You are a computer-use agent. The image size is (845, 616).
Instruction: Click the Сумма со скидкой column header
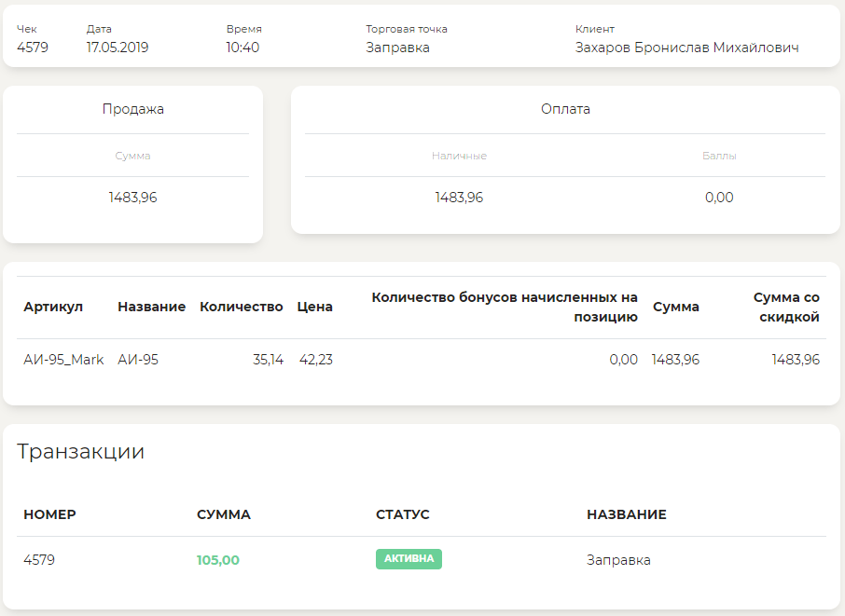[x=786, y=307]
